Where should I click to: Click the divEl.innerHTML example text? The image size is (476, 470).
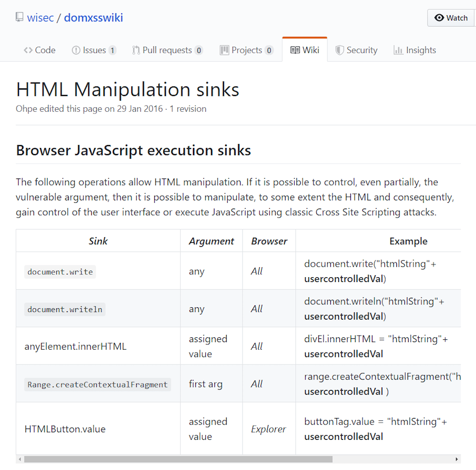(376, 346)
